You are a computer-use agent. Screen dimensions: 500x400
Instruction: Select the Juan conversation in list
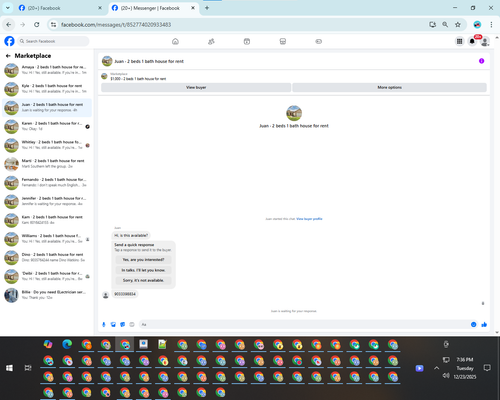47,108
